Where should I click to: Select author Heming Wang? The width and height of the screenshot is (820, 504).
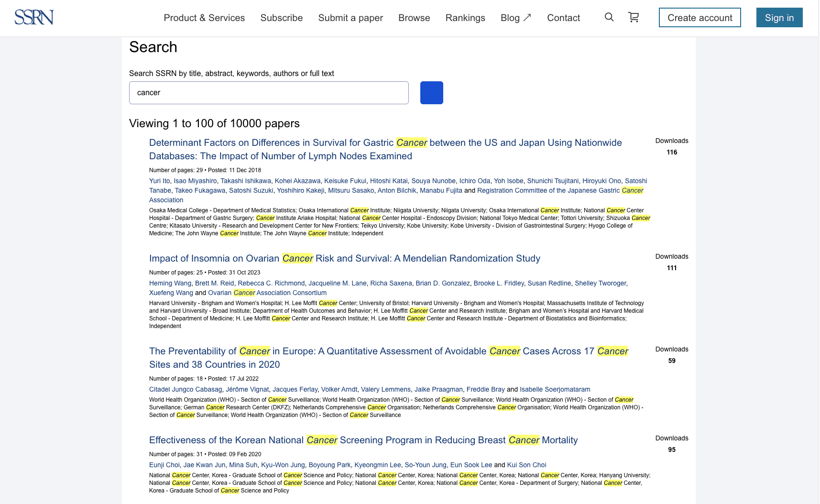170,283
